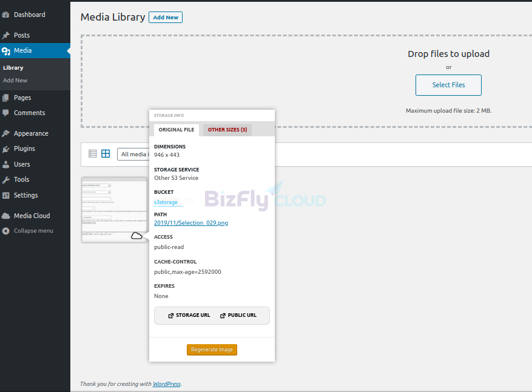Click the list view icon
Image resolution: width=532 pixels, height=392 pixels.
[x=93, y=154]
